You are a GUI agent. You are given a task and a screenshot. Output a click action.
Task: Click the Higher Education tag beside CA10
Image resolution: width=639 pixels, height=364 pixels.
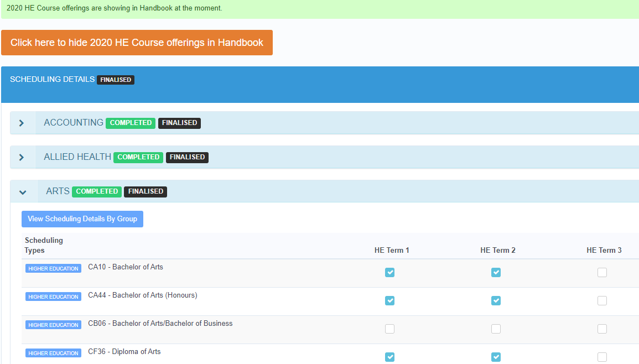tap(53, 268)
